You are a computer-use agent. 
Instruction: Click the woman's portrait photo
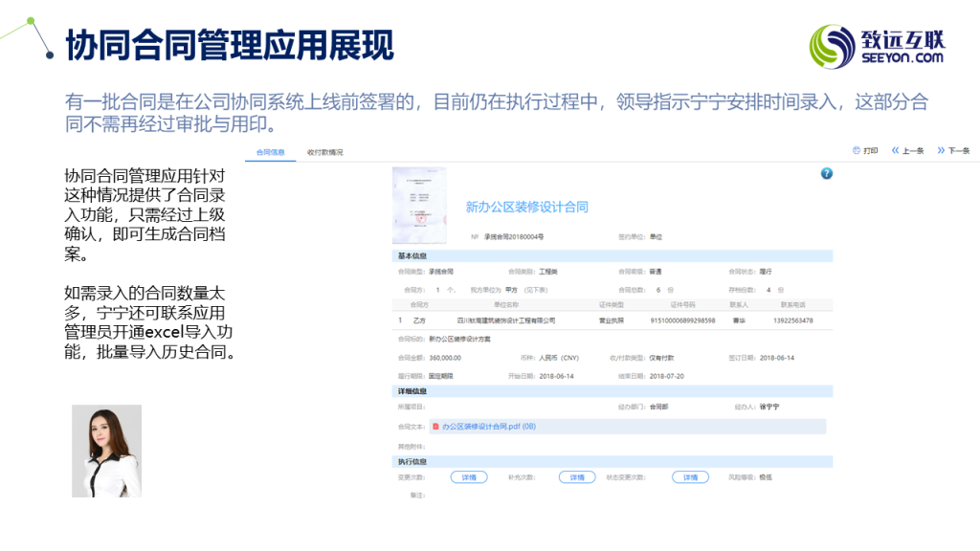(x=106, y=451)
